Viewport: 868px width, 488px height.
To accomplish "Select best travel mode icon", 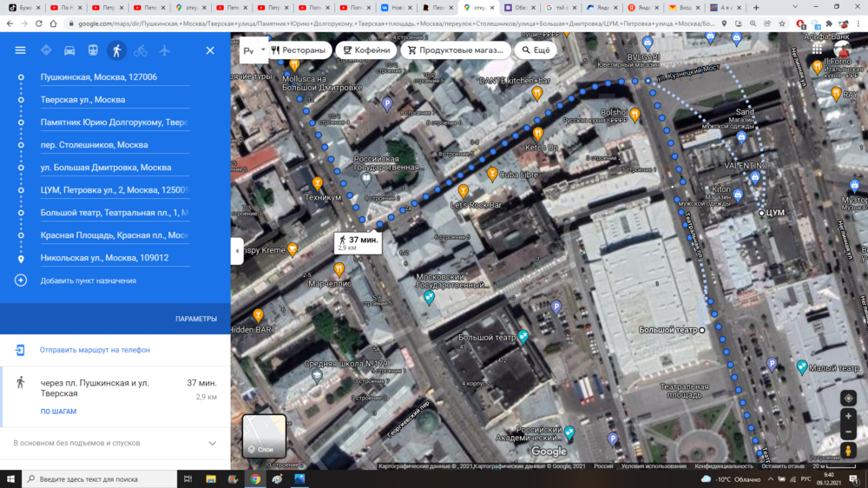I will click(x=46, y=50).
